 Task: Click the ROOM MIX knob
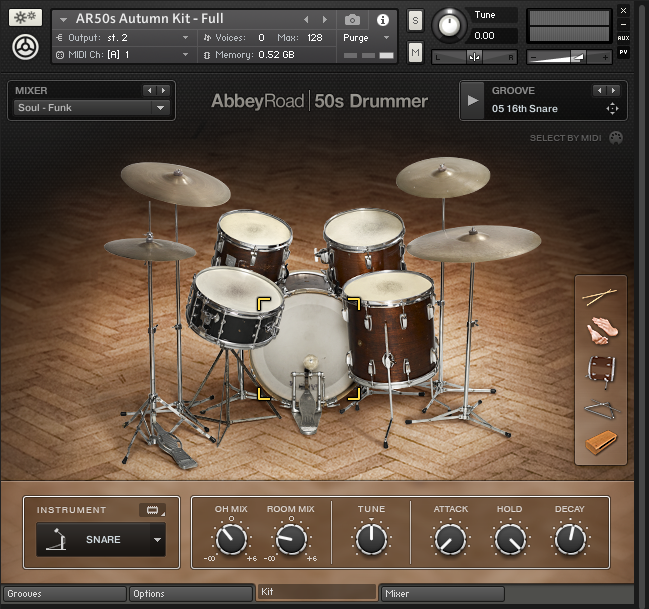[x=291, y=540]
